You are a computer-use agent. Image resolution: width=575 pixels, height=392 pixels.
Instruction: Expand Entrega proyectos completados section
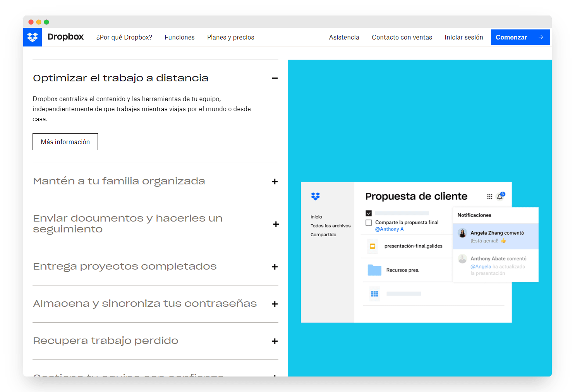[x=275, y=267]
